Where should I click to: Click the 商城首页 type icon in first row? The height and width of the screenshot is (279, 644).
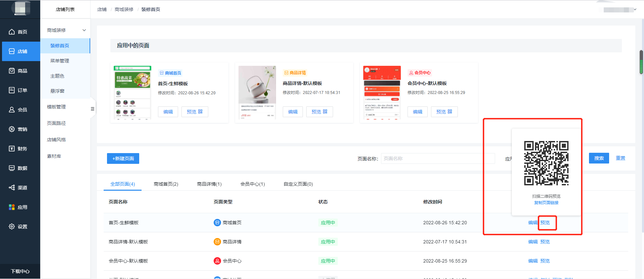217,223
